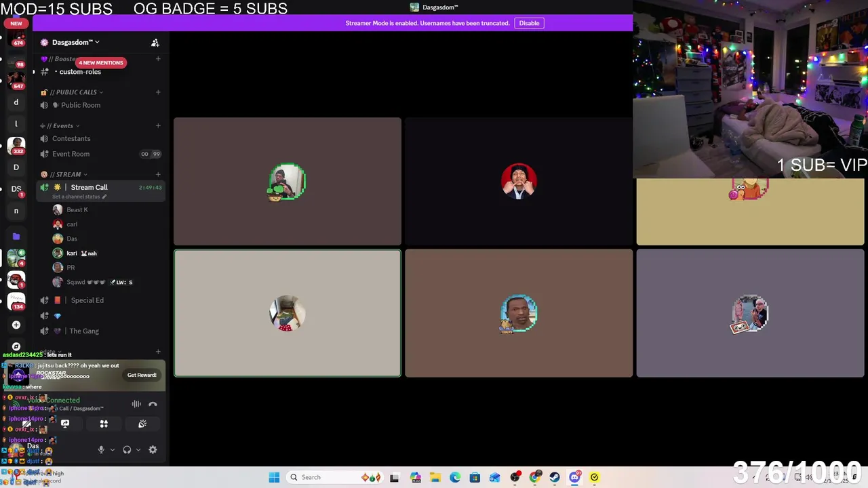The height and width of the screenshot is (488, 868).
Task: Open the server with 674 badge
Action: coord(16,38)
